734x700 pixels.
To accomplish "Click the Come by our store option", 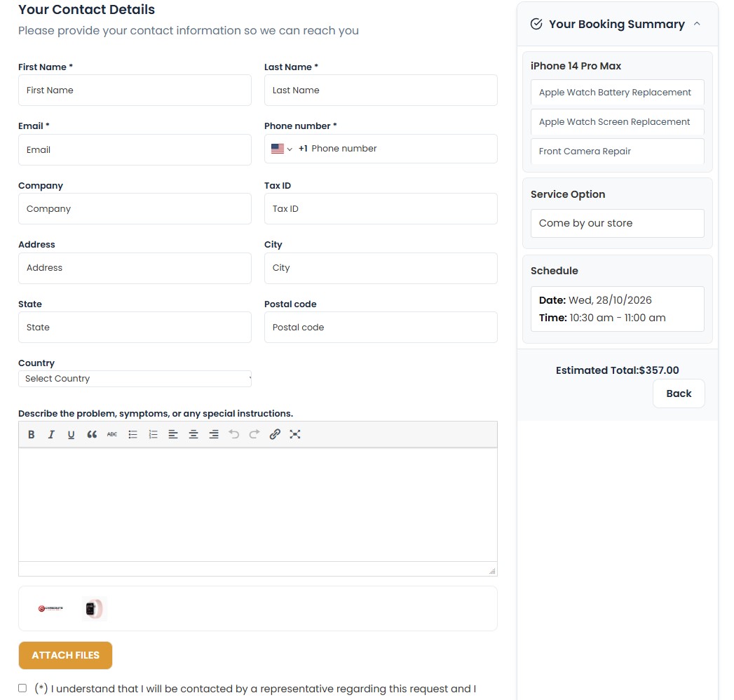I will click(x=618, y=223).
